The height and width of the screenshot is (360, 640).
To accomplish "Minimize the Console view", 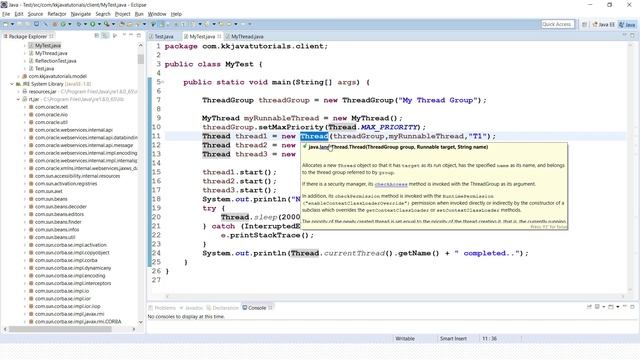I will pyautogui.click(x=624, y=307).
